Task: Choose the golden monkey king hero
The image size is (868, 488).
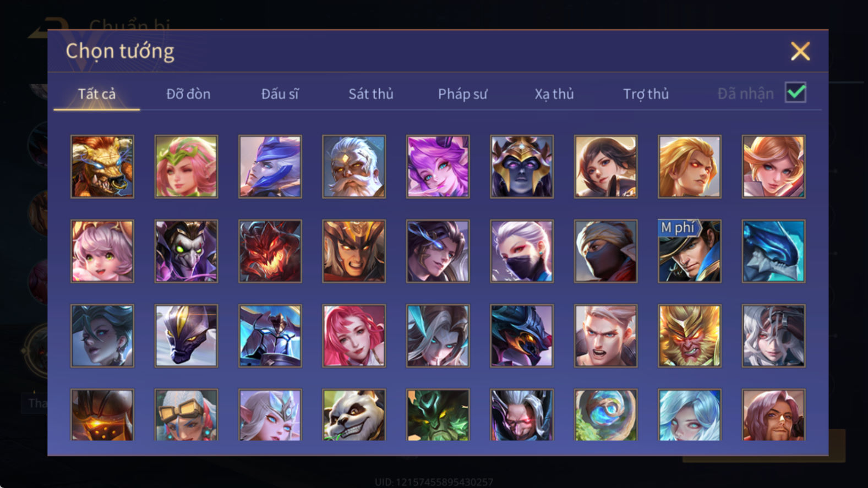Action: tap(689, 336)
